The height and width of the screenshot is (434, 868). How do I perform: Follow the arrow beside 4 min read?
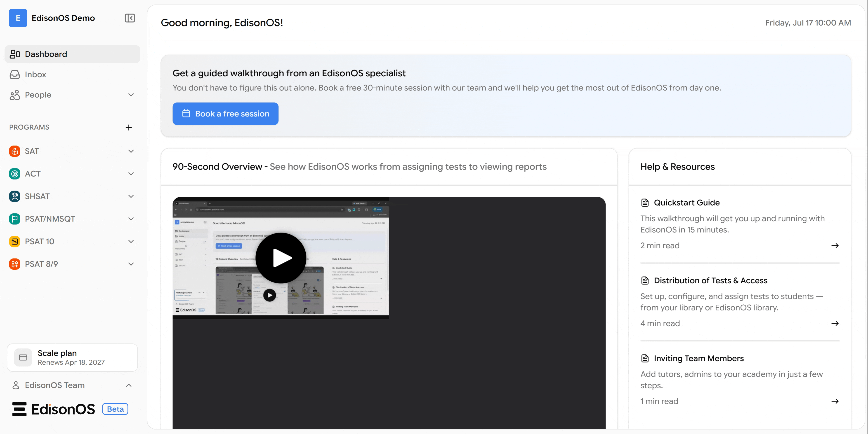click(x=835, y=324)
